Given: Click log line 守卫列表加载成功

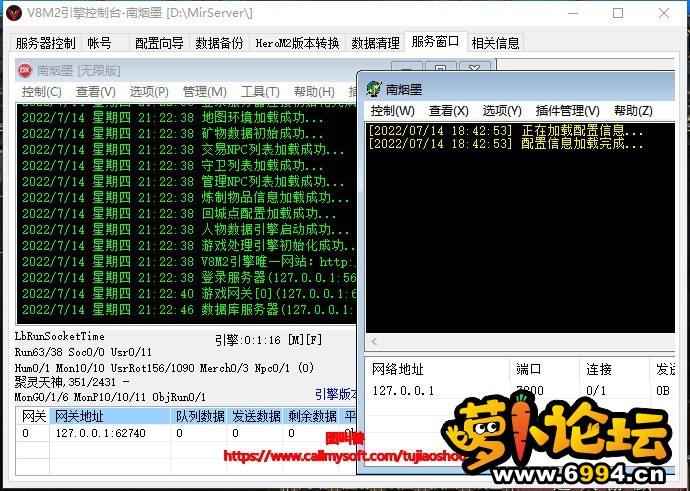Looking at the screenshot, I should (x=172, y=165).
